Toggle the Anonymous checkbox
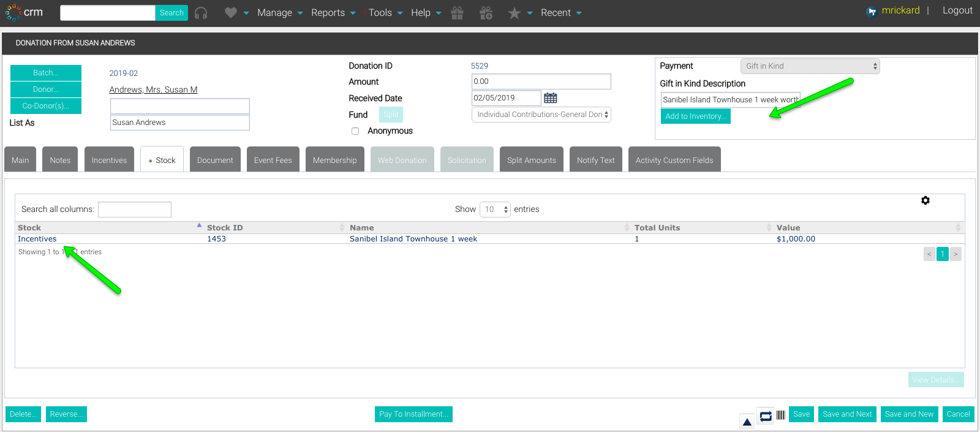The image size is (980, 432). coord(355,131)
